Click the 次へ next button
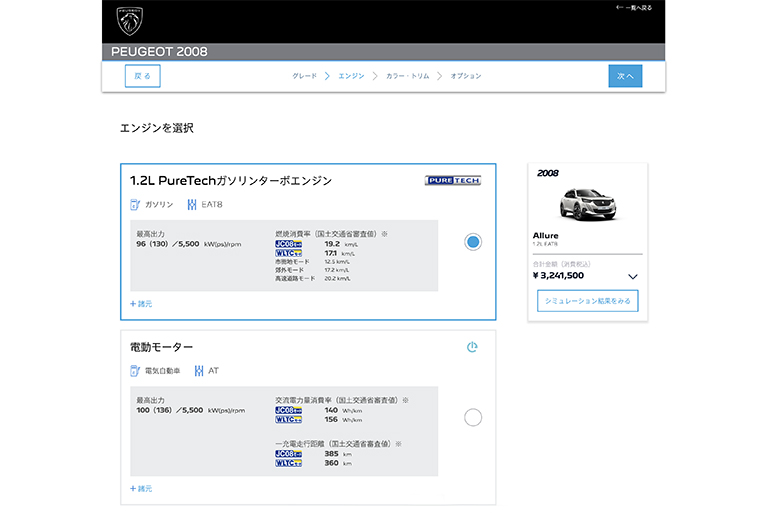This screenshot has height=513, width=768. pos(625,76)
